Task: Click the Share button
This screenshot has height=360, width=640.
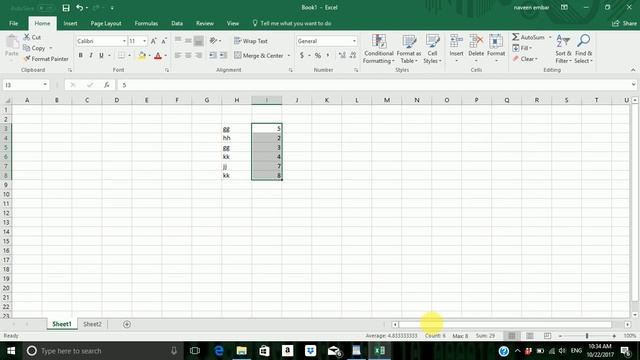Action: click(x=624, y=23)
